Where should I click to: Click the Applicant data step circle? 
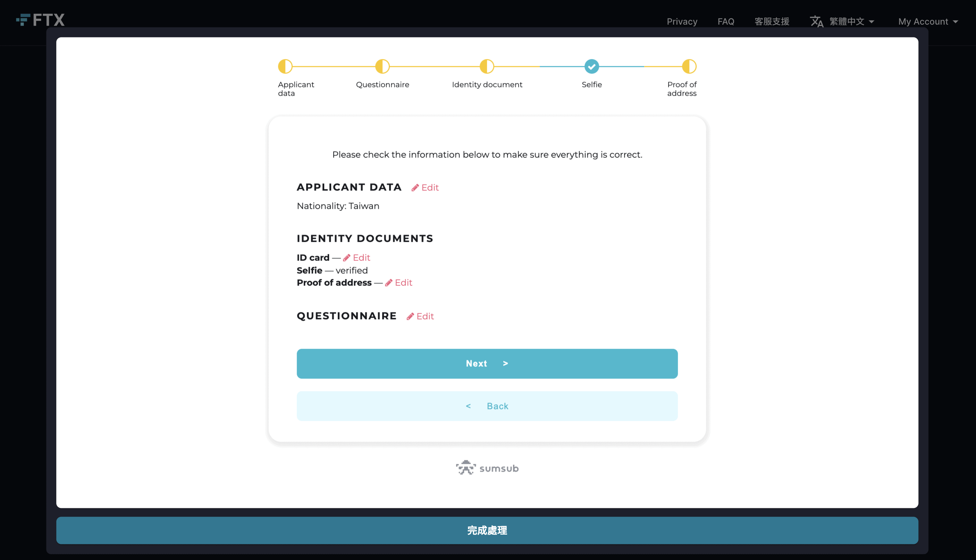click(285, 67)
